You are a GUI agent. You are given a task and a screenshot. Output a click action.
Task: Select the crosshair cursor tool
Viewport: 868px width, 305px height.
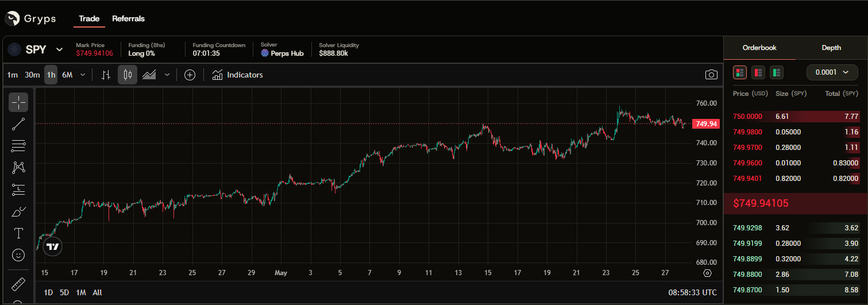(18, 102)
